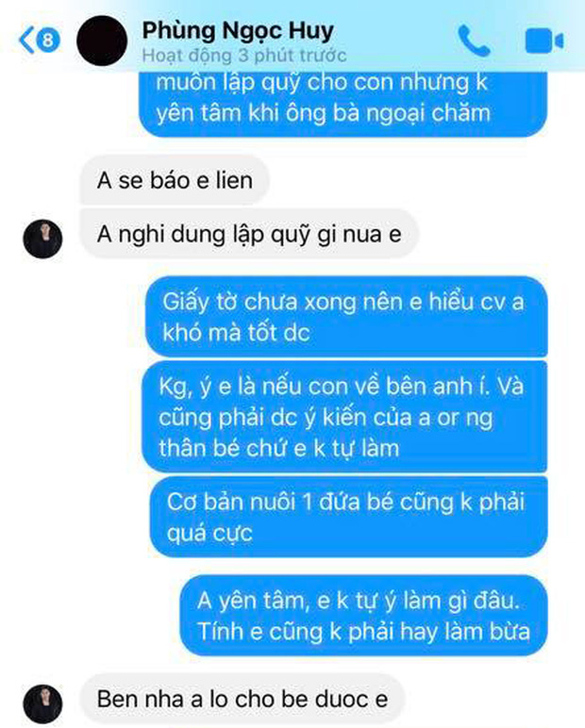Select the 'Kg, ý e là nếu con về' message
The height and width of the screenshot is (728, 585).
(344, 417)
